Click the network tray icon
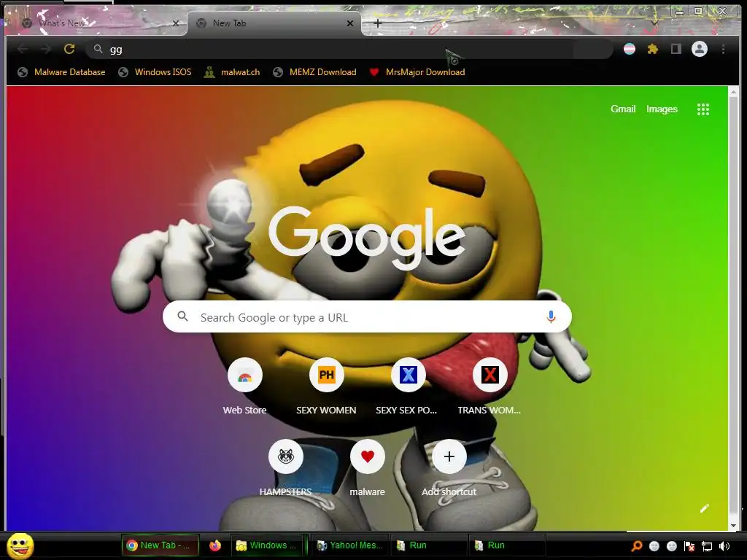 (707, 546)
